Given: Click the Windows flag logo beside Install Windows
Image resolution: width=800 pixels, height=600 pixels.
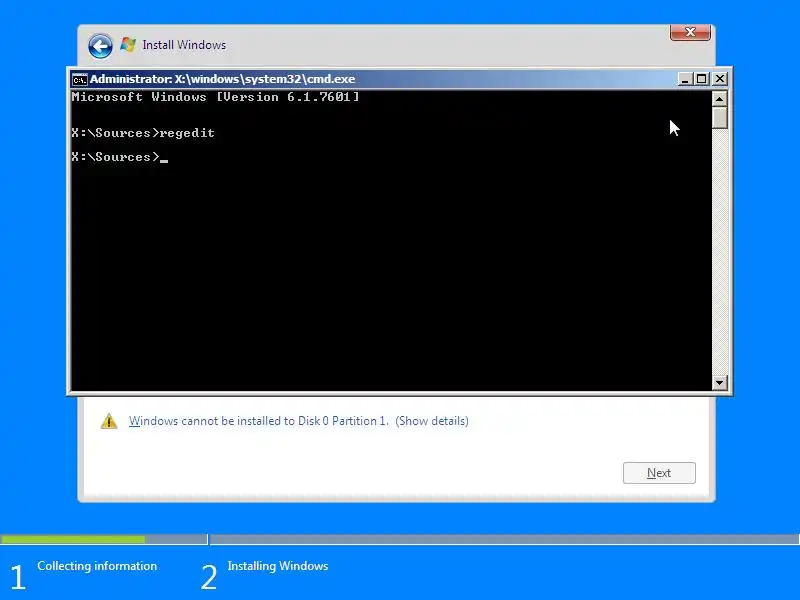Looking at the screenshot, I should click(x=128, y=45).
